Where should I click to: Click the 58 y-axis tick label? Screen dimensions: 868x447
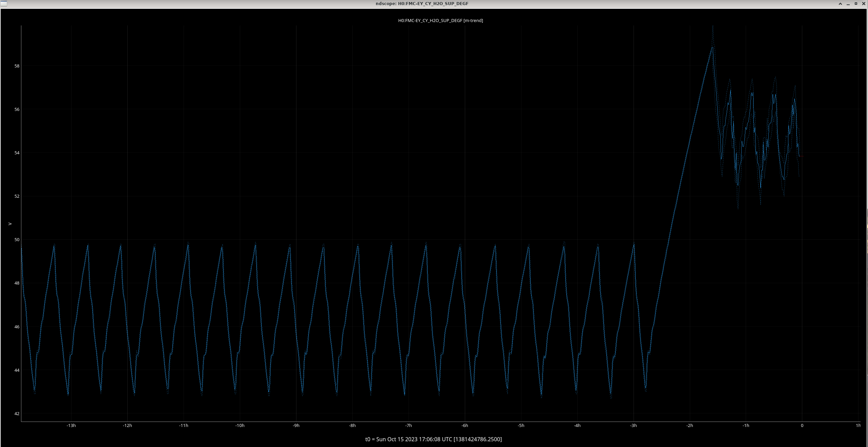tap(17, 66)
